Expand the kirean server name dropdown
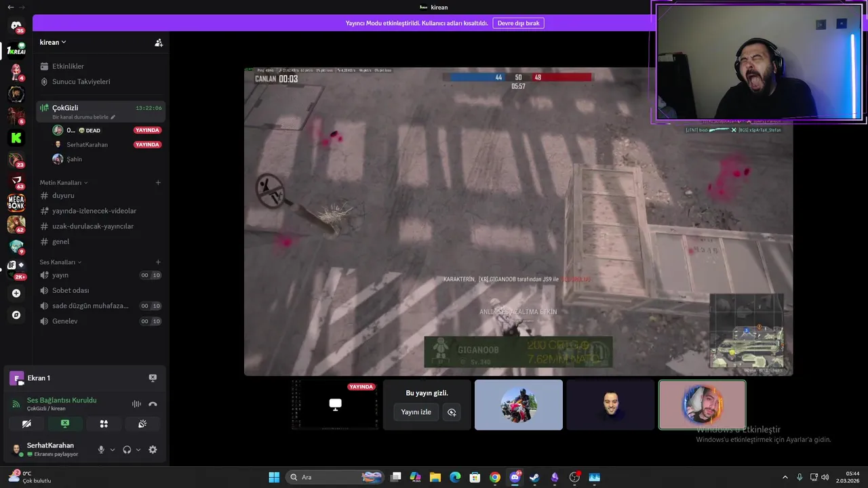The image size is (868, 488). pyautogui.click(x=53, y=42)
